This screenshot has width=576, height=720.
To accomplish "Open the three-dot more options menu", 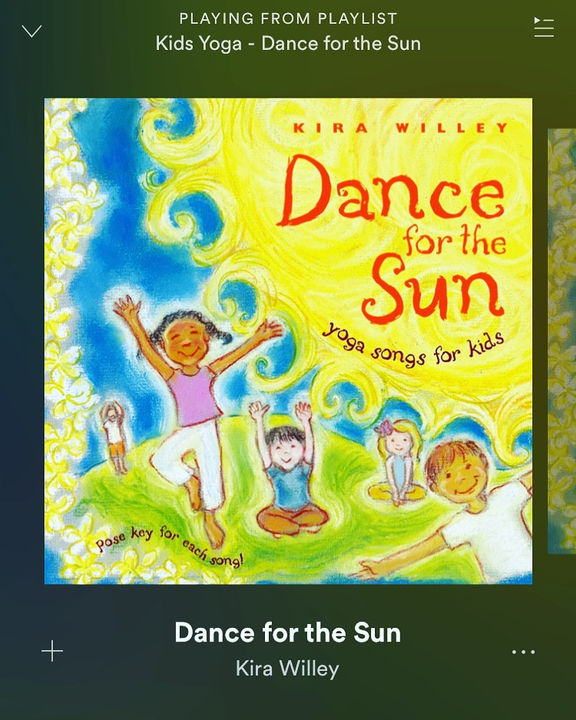I will [x=524, y=652].
